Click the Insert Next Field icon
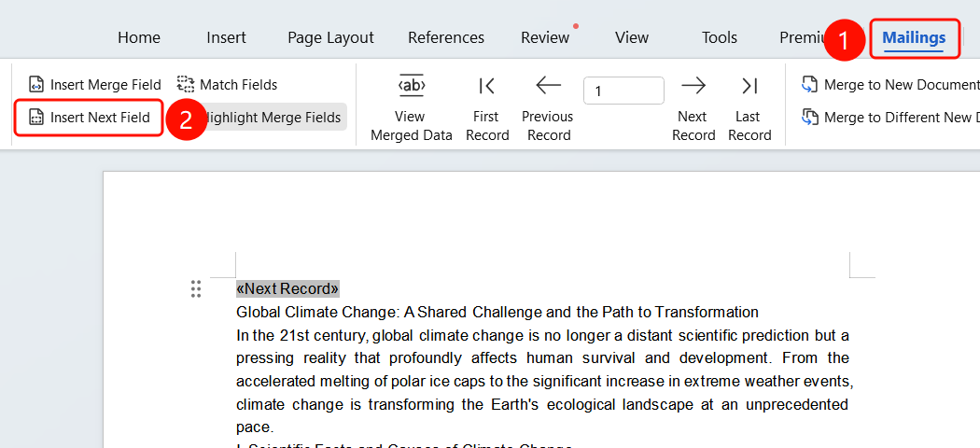Screen dimensions: 980x448 pos(37,117)
